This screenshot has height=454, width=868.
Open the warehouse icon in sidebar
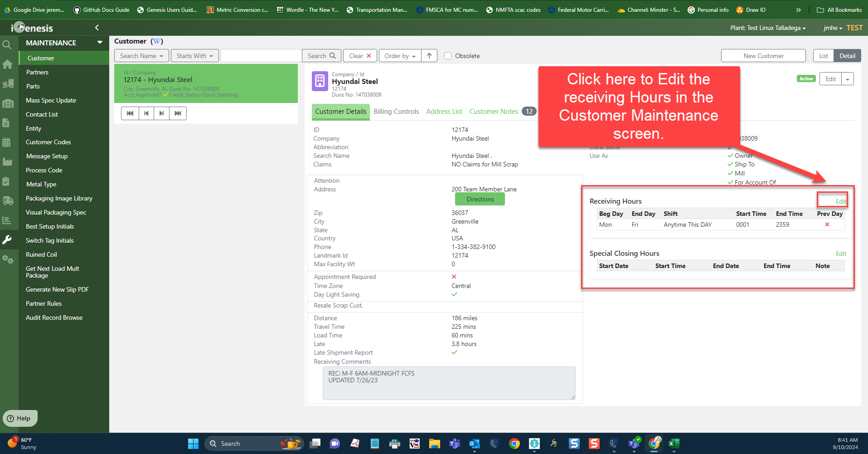8,103
